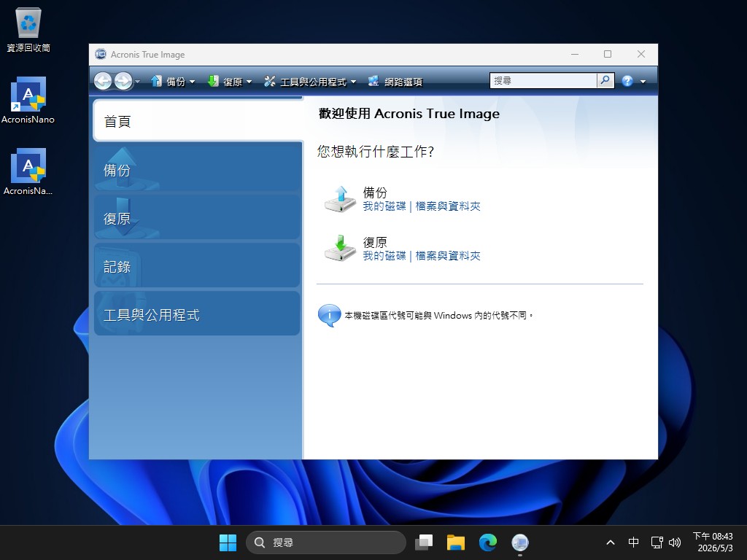Click the 網路選項 toolbar icon
Image resolution: width=747 pixels, height=560 pixels.
pyautogui.click(x=373, y=82)
